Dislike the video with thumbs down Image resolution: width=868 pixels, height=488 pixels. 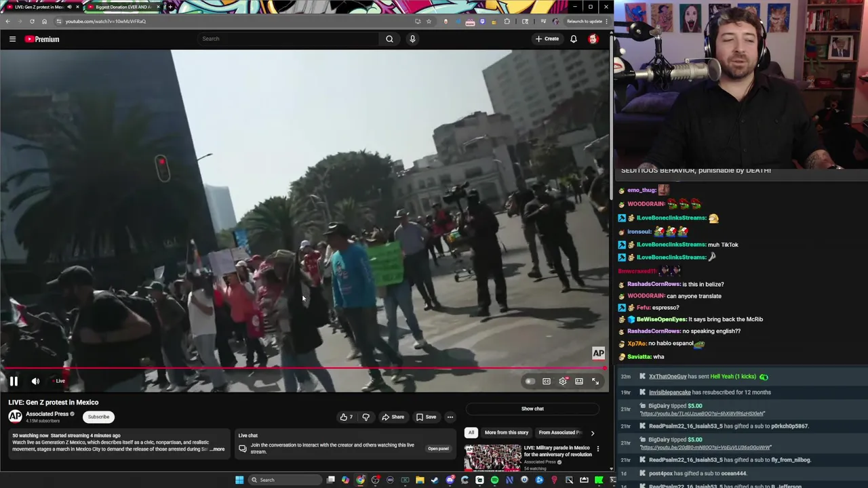tap(366, 417)
